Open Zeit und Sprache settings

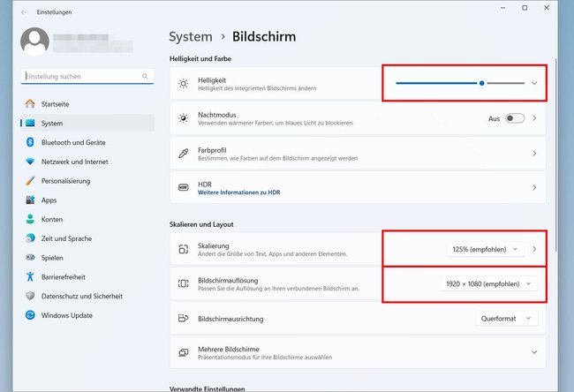[x=87, y=238]
